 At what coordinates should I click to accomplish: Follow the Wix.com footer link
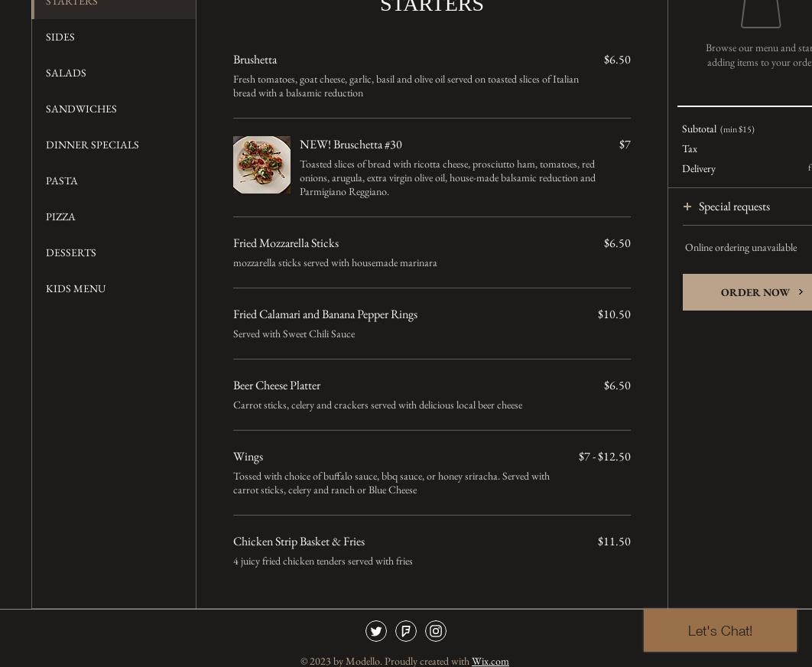click(490, 661)
